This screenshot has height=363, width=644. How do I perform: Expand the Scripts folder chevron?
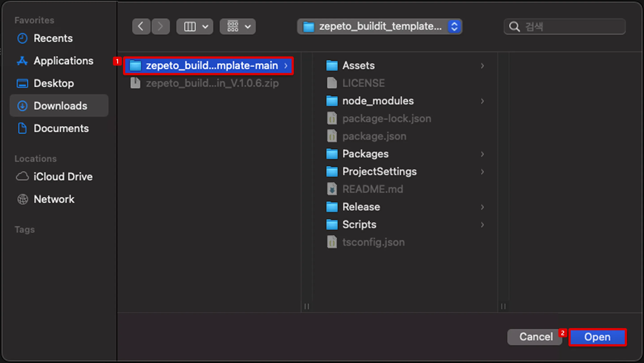point(482,225)
